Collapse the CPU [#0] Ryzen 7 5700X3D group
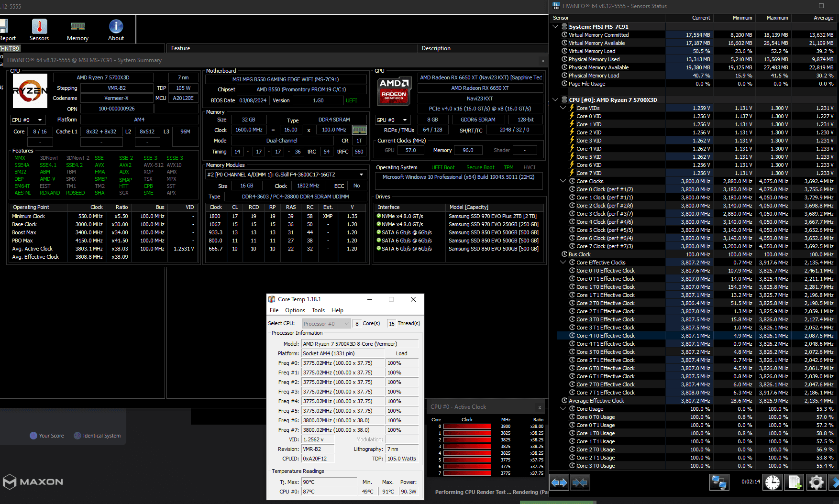The height and width of the screenshot is (504, 839). tap(555, 100)
